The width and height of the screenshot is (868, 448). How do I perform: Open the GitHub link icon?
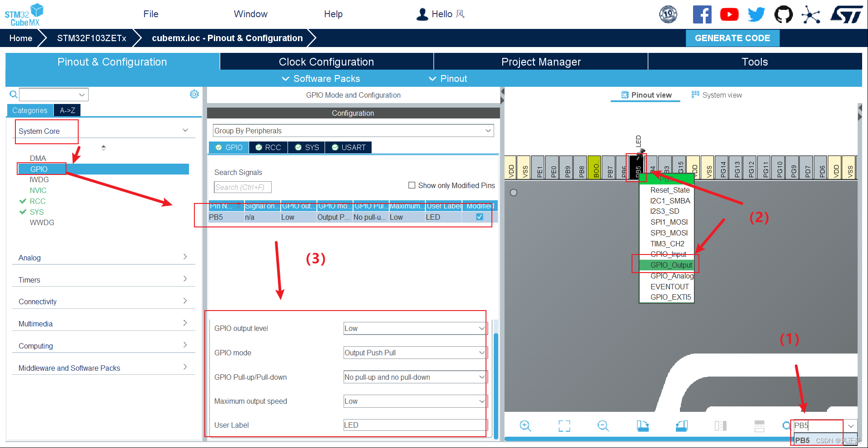coord(783,14)
